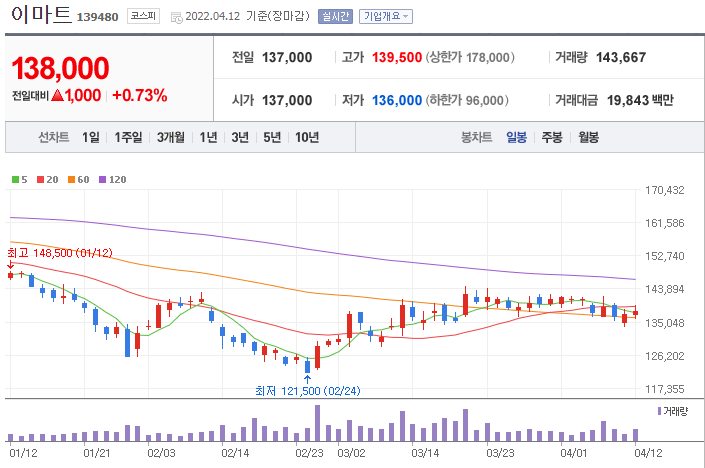Click the 코스피 market badge
The width and height of the screenshot is (705, 468).
[x=143, y=16]
